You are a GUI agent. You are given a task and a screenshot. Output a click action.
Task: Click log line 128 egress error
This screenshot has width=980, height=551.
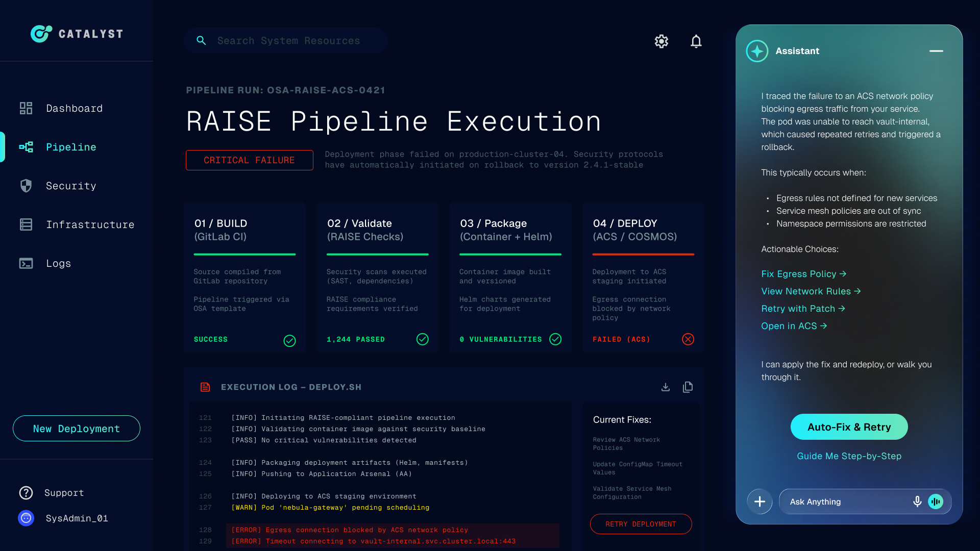pyautogui.click(x=350, y=530)
